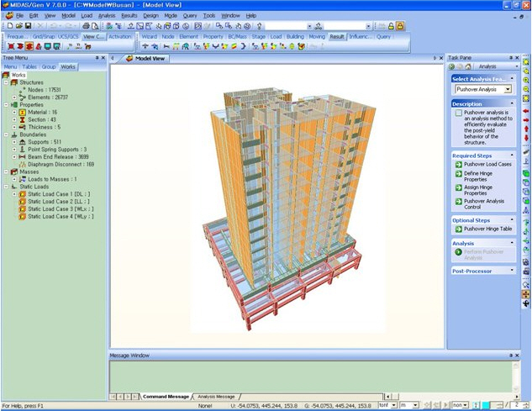Collapse the Structures tree node
Viewport: 532px width, 411px height.
coord(5,83)
